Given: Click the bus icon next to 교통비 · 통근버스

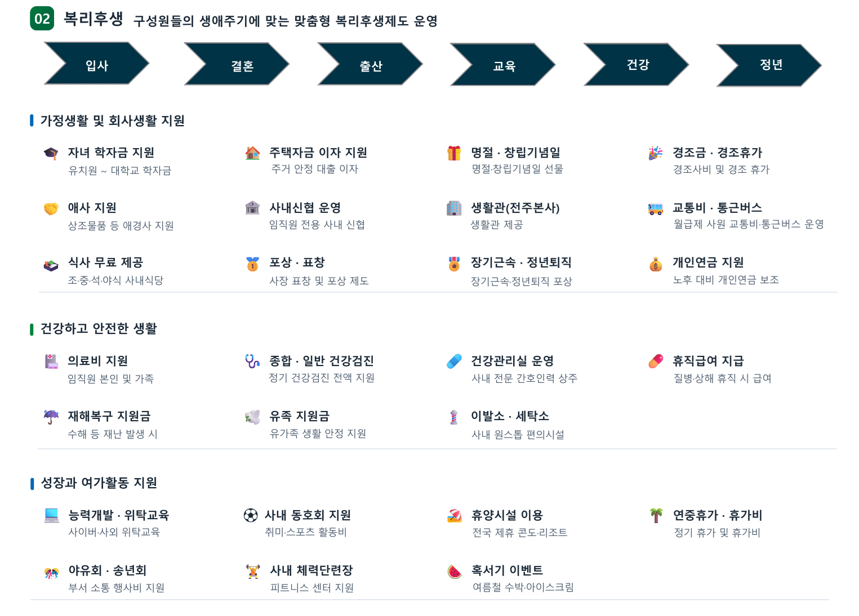Looking at the screenshot, I should 656,208.
